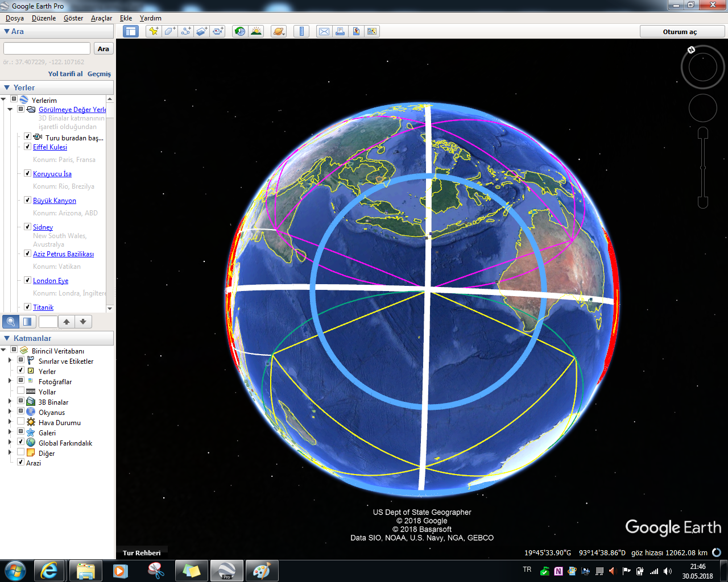The image size is (728, 582).
Task: Uncheck the Koruyucu İsa checkbox
Action: coord(27,173)
